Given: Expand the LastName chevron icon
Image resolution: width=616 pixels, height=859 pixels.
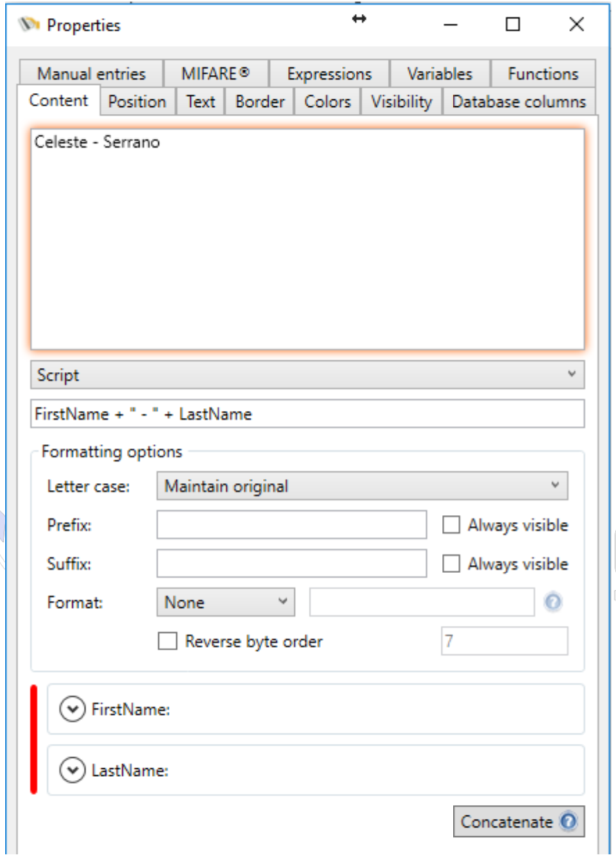Looking at the screenshot, I should coord(72,770).
